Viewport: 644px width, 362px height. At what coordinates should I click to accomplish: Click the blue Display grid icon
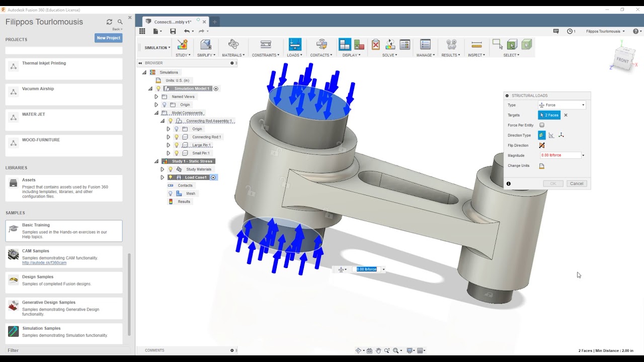345,45
